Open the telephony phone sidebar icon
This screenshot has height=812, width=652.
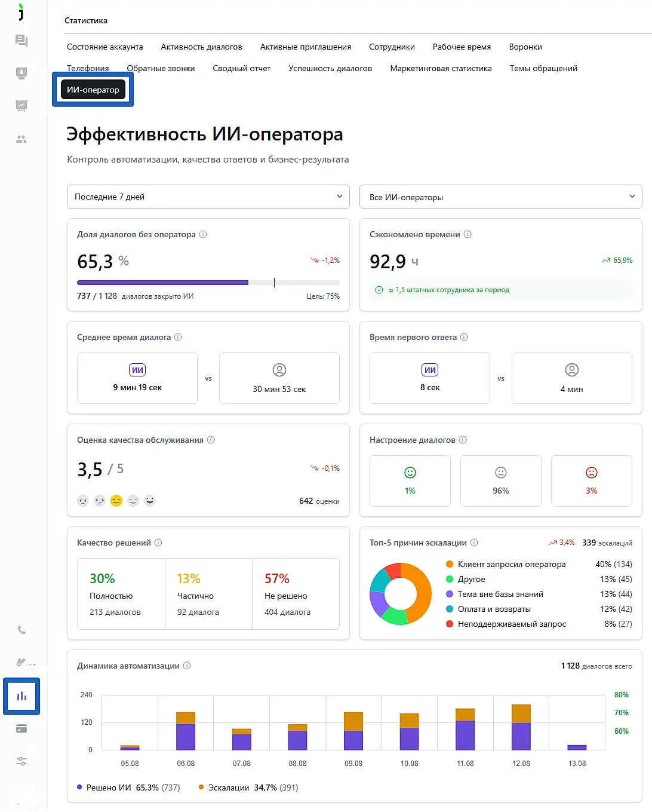(x=21, y=630)
